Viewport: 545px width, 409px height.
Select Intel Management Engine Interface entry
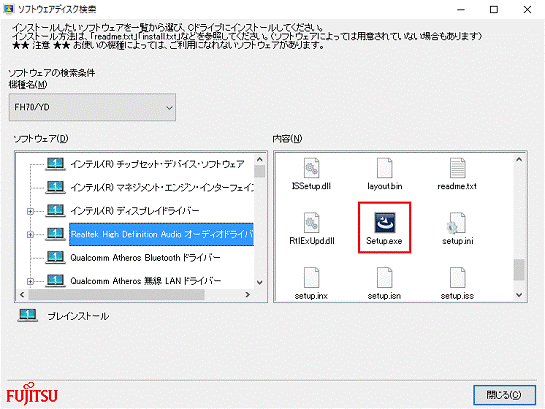[162, 187]
